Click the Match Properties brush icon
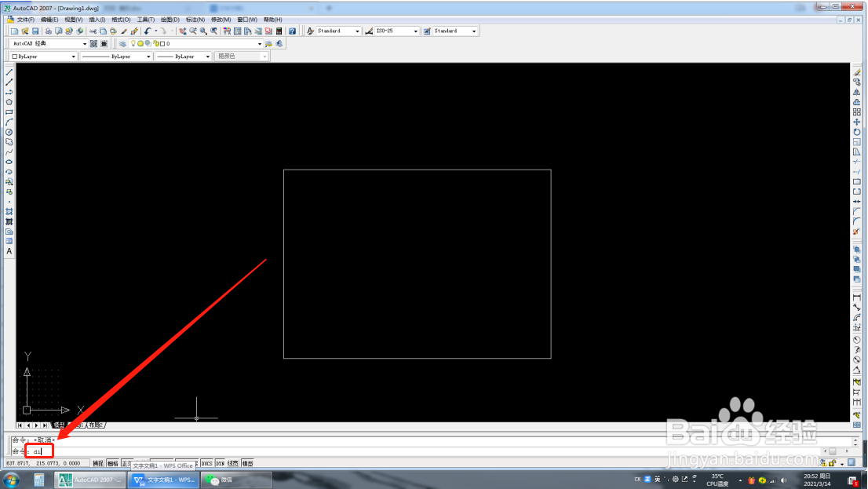The height and width of the screenshot is (489, 868). 134,31
